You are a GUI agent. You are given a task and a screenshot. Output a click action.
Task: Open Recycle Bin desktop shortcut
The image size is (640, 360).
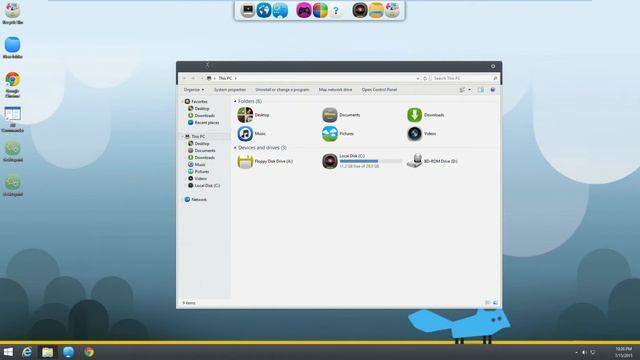point(13,13)
